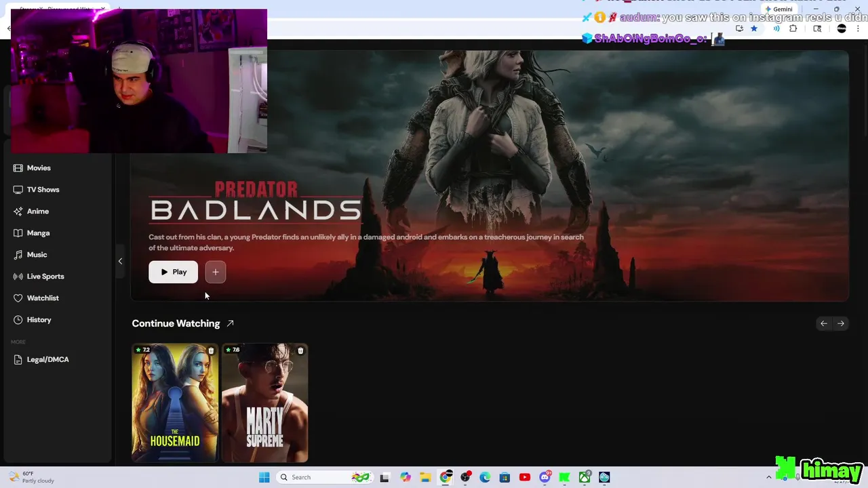Click the Anime sparkle icon

[18, 211]
